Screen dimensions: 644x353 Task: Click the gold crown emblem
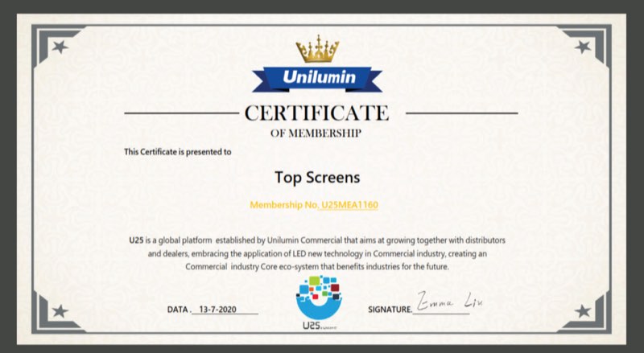tap(317, 49)
